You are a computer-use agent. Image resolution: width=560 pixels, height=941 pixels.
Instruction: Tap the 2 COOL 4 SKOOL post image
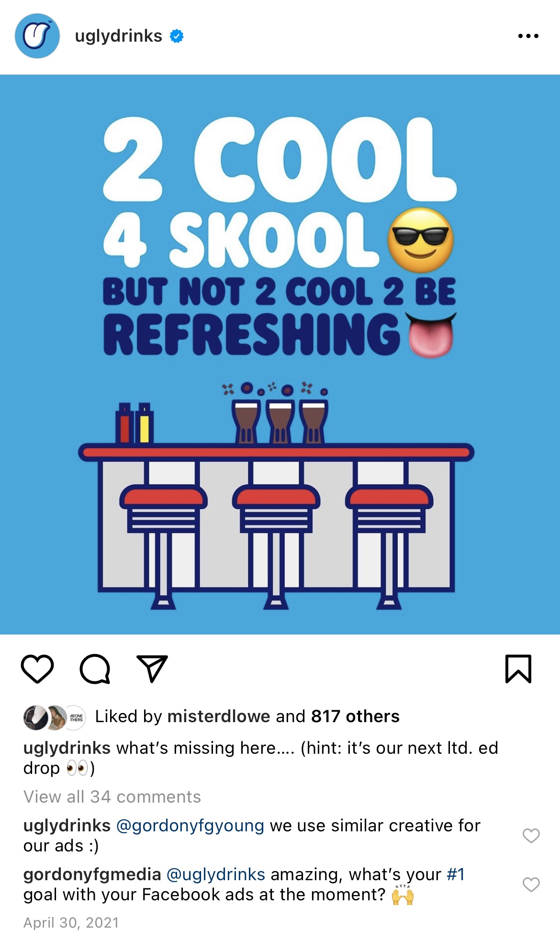tap(280, 354)
